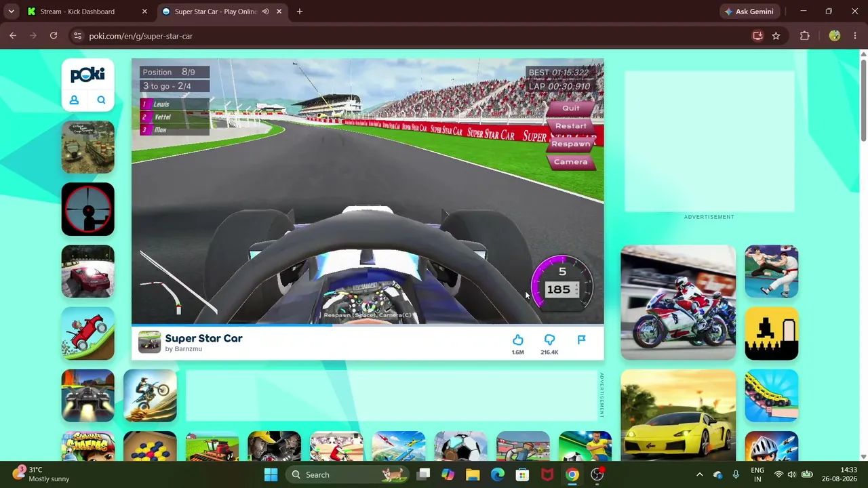
Task: Open the Chrome extensions puzzle icon
Action: coord(805,36)
